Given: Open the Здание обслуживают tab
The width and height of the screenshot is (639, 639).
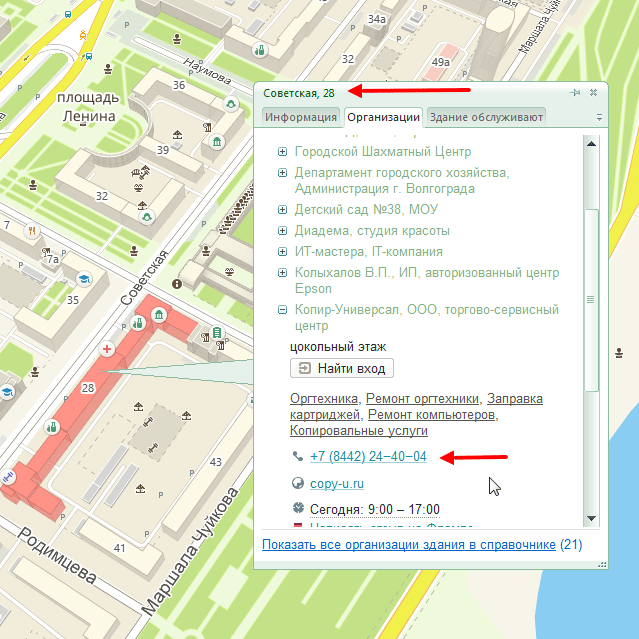Looking at the screenshot, I should 485,117.
